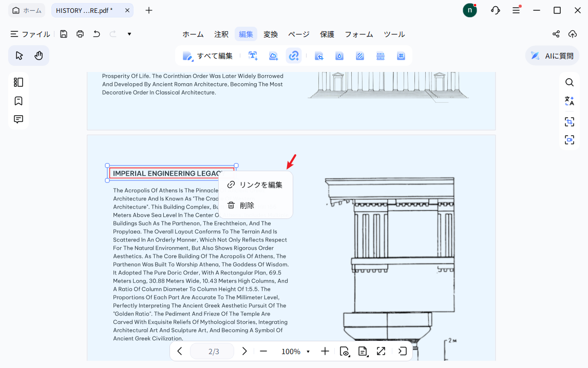Switch to the ホーム ribbon tab

coord(193,34)
